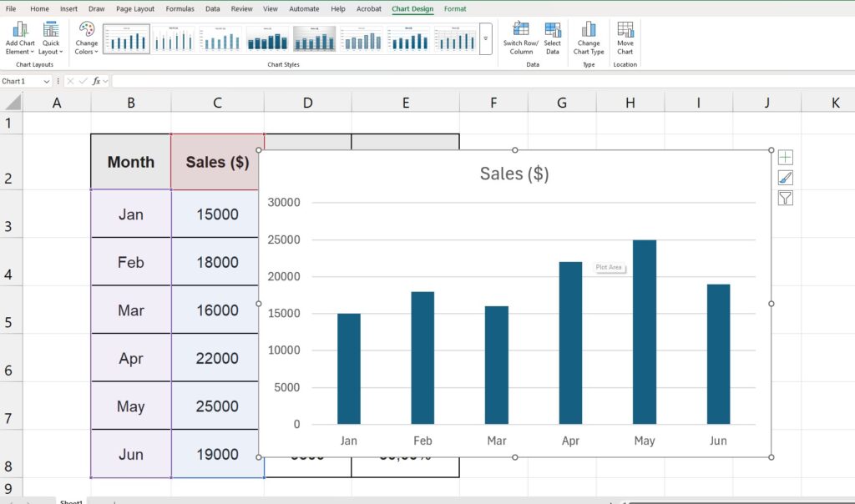
Task: Open the Name Box dropdown showing Chart 1
Action: tap(47, 81)
